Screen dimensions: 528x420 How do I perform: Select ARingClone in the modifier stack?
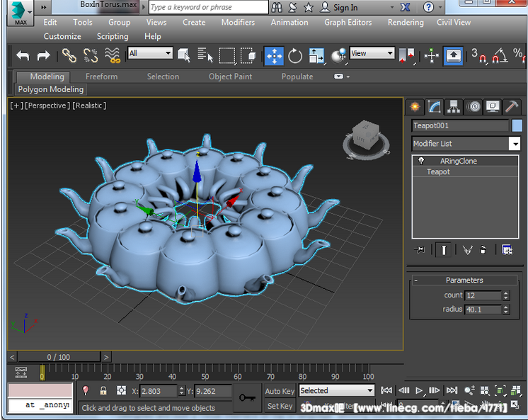point(459,161)
